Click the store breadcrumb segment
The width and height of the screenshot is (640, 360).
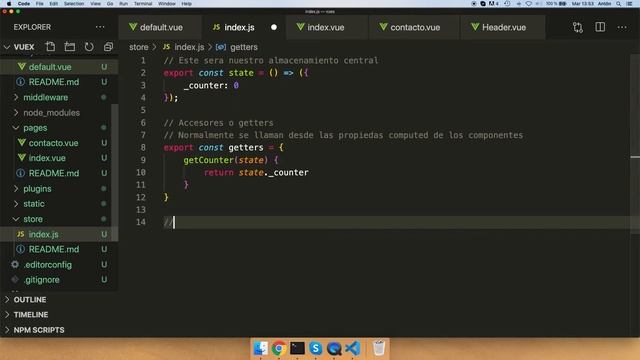click(x=139, y=47)
